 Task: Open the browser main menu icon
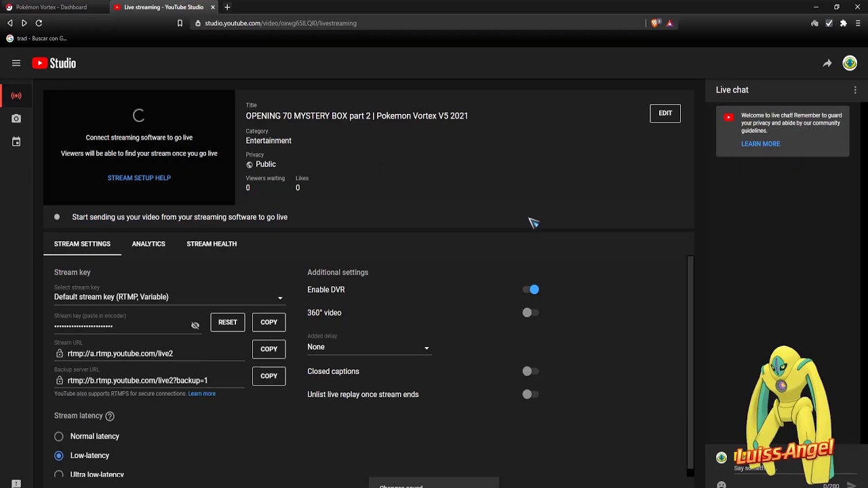coord(858,23)
